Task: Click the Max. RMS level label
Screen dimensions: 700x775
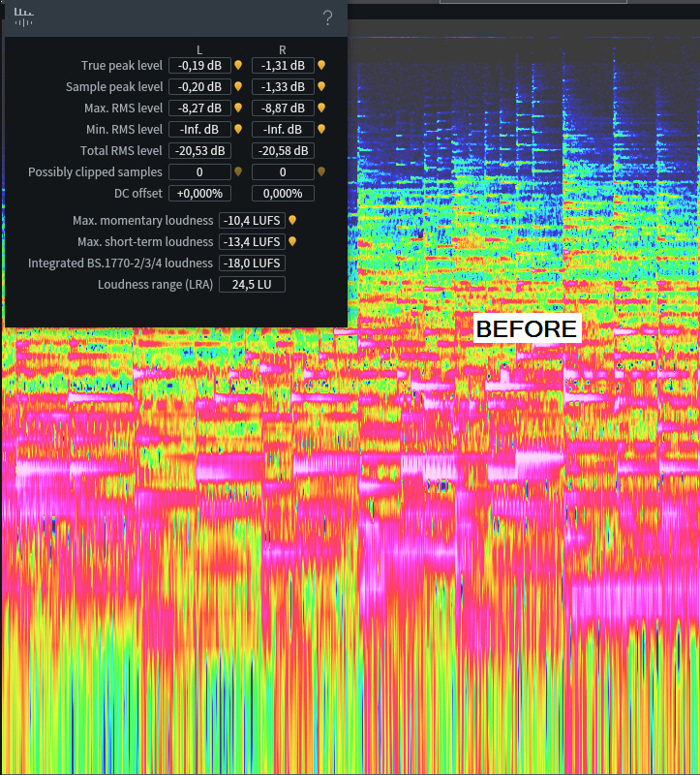Action: pos(123,108)
